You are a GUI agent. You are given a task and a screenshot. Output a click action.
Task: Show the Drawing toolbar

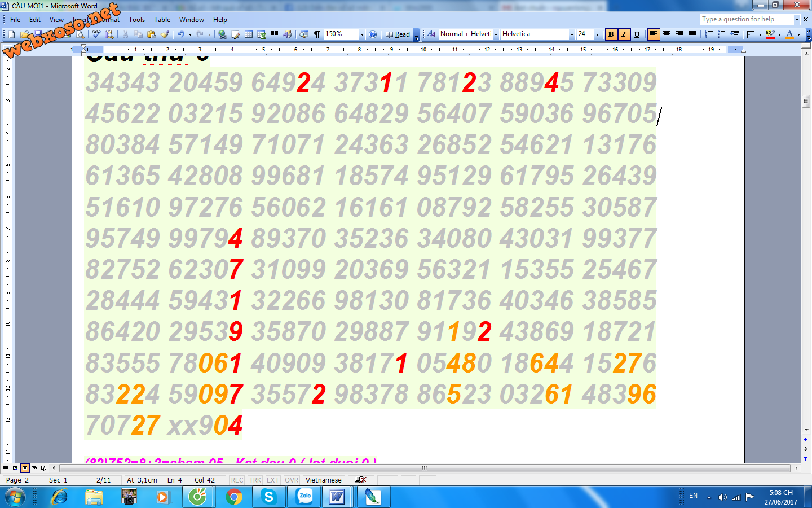pyautogui.click(x=288, y=34)
